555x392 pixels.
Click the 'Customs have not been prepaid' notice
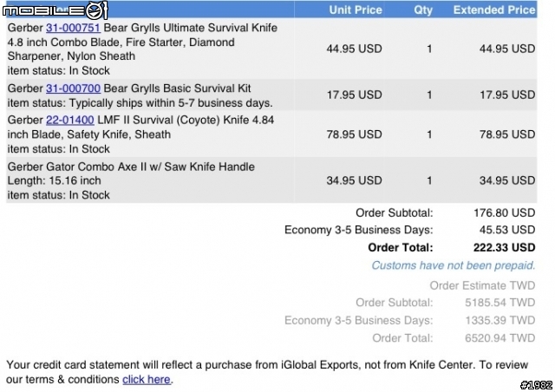[x=453, y=265]
